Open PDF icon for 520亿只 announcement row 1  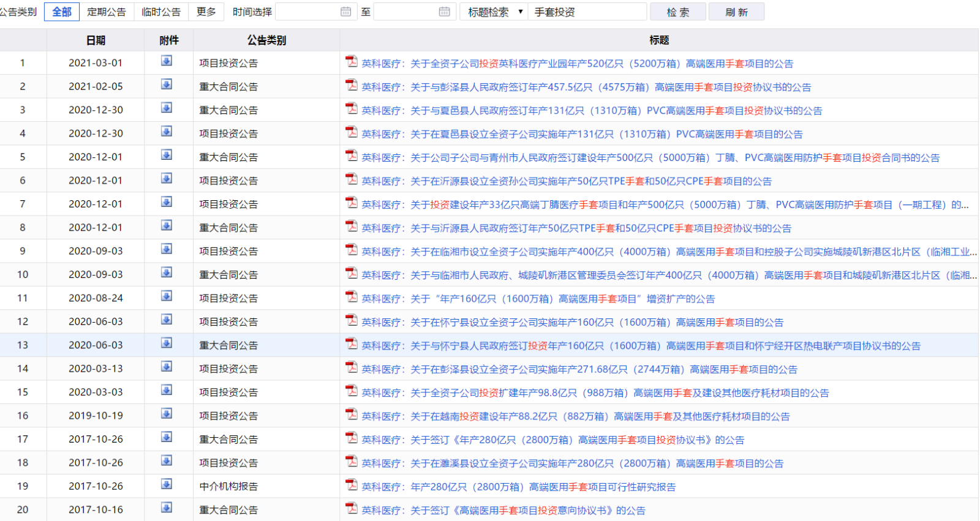click(x=352, y=61)
